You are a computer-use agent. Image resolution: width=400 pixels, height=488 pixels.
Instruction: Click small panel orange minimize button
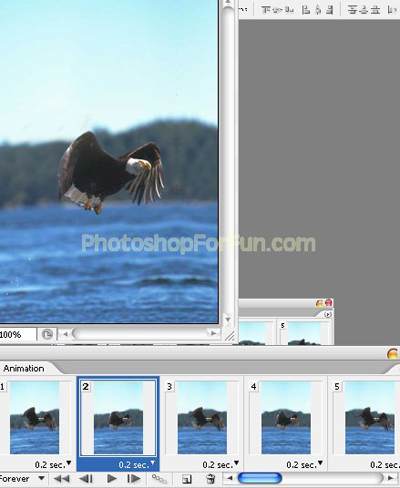[x=319, y=303]
